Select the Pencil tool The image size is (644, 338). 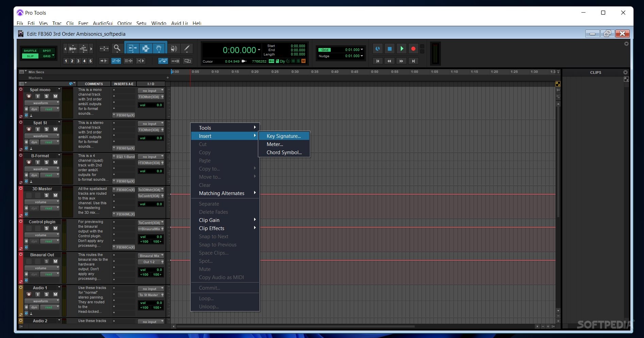pyautogui.click(x=187, y=48)
